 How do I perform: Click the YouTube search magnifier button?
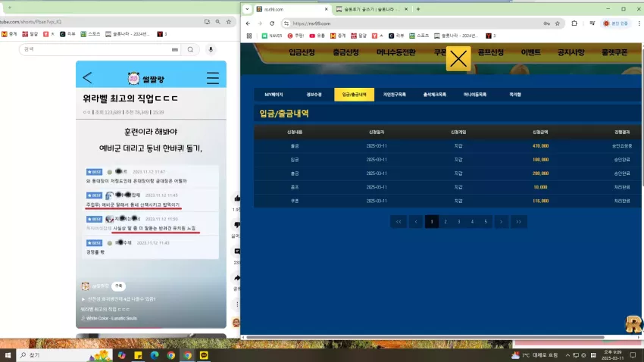(190, 49)
